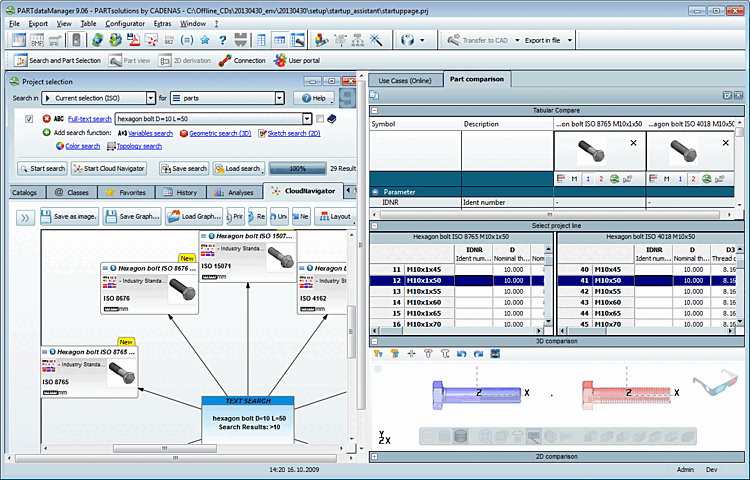Switch to the Use Cases (Online) tab

coord(405,80)
